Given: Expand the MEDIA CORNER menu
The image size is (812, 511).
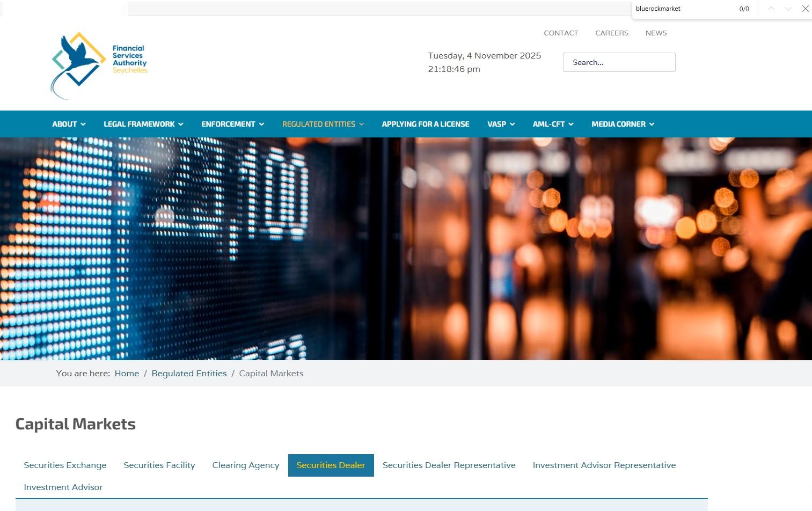Looking at the screenshot, I should click(623, 124).
